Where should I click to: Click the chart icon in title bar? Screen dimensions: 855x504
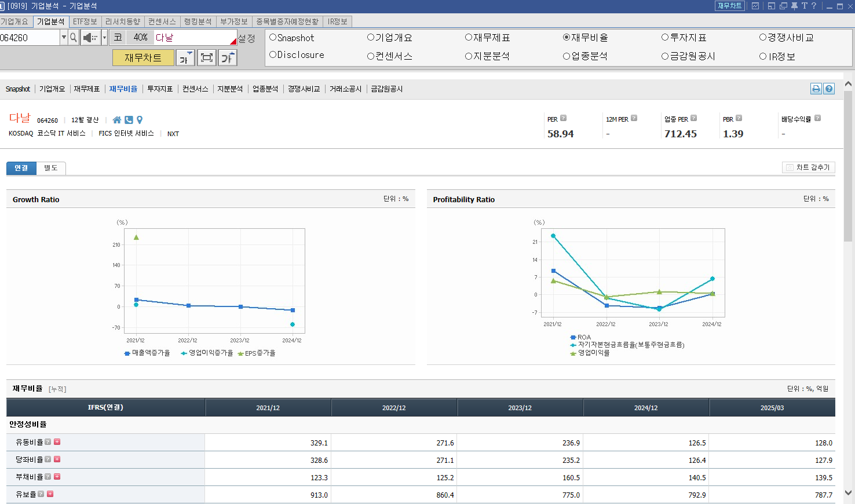point(755,6)
